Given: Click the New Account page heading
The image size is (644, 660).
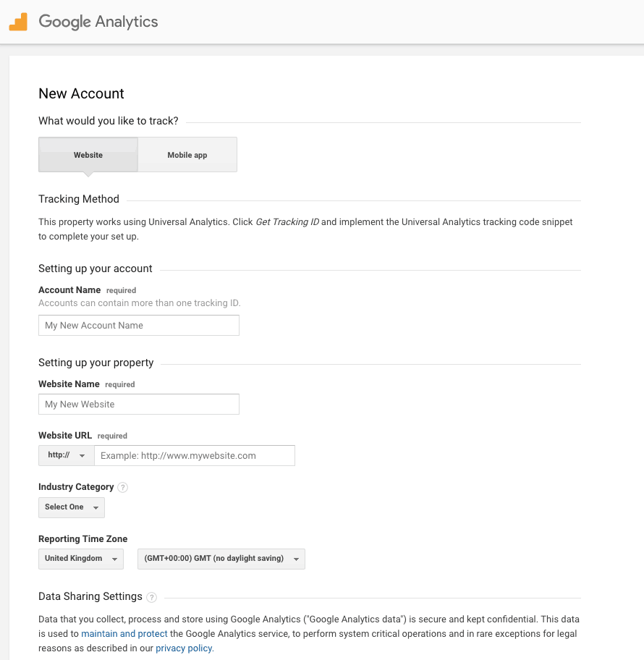Looking at the screenshot, I should 81,93.
